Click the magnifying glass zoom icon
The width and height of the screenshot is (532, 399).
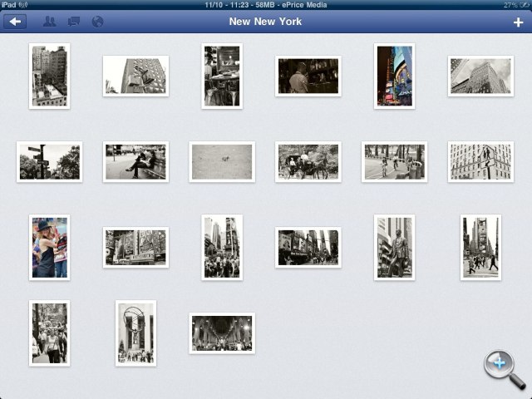pyautogui.click(x=505, y=370)
